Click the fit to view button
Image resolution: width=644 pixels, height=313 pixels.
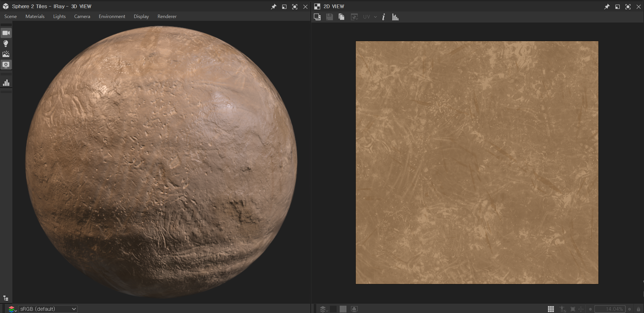(573, 309)
